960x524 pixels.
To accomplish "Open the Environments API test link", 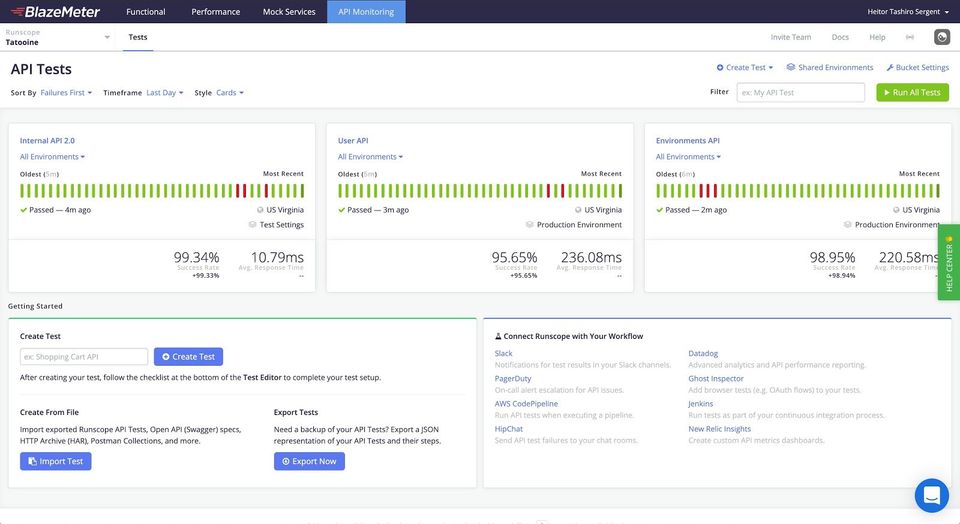I will pos(687,140).
